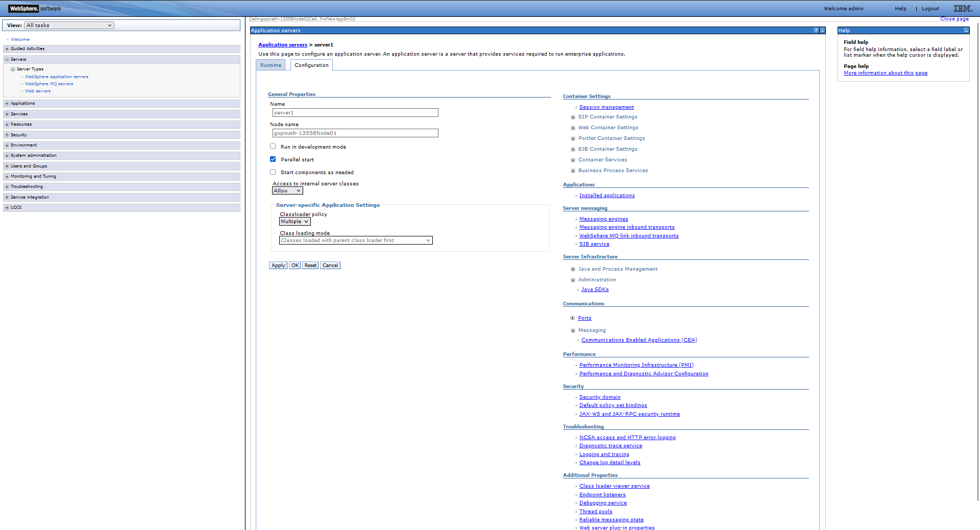Expand Users and Groups section
Screen dimensions: 980x530
click(x=7, y=166)
